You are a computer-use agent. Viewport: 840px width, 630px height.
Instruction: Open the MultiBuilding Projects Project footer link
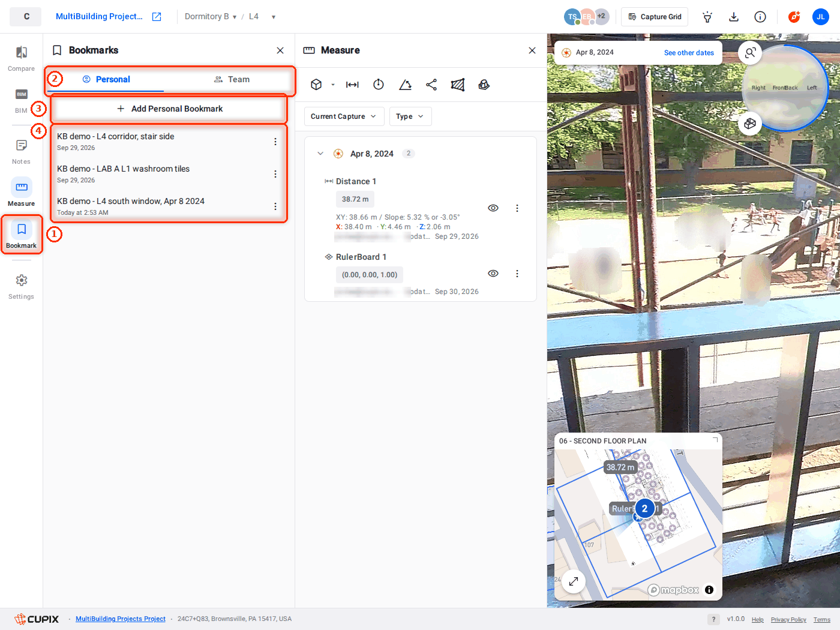[x=121, y=619]
